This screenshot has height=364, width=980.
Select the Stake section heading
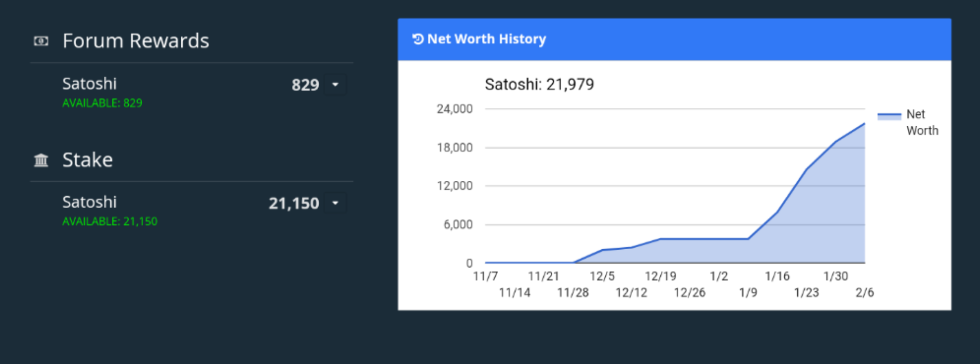tap(88, 160)
